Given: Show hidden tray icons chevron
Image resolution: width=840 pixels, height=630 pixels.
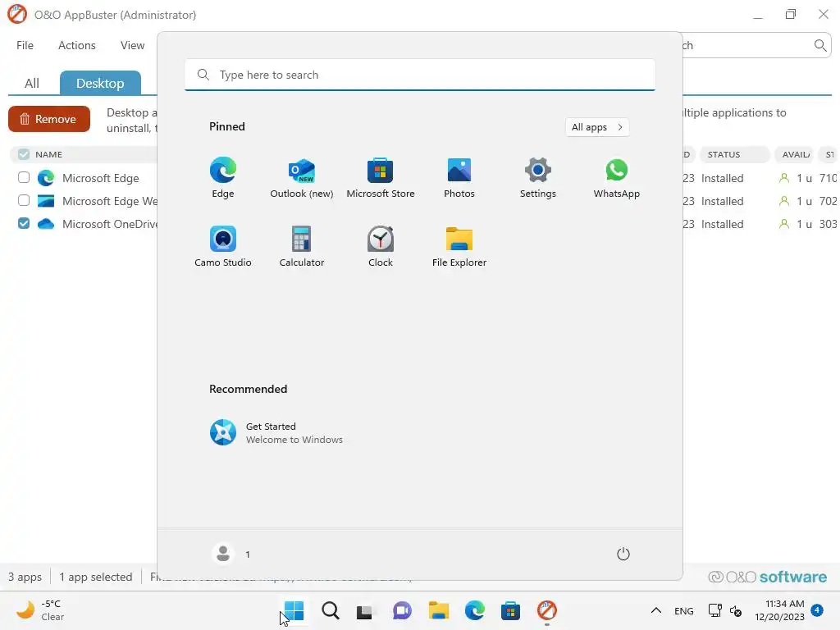Looking at the screenshot, I should coord(655,610).
